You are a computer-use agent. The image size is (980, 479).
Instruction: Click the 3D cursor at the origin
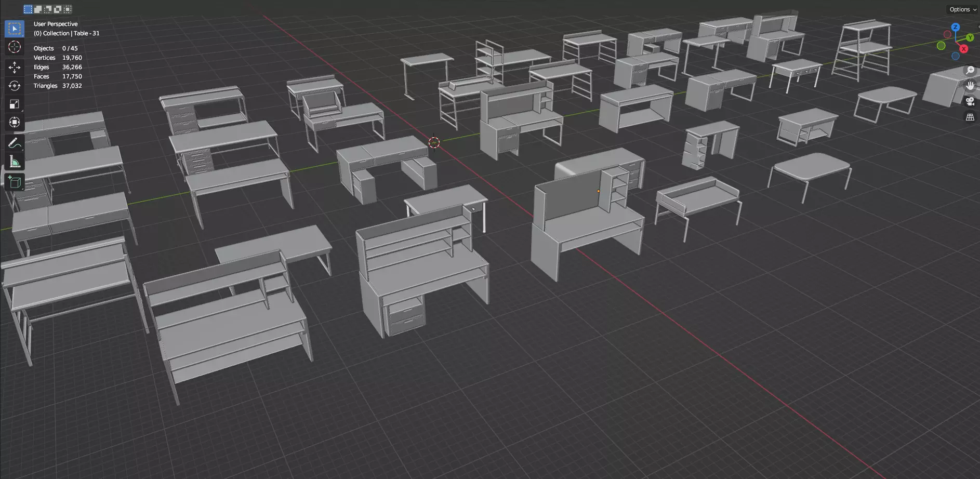(x=434, y=142)
